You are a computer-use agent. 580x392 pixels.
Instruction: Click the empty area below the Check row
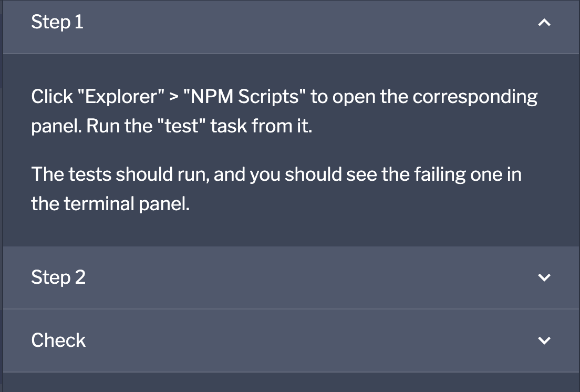click(x=291, y=383)
